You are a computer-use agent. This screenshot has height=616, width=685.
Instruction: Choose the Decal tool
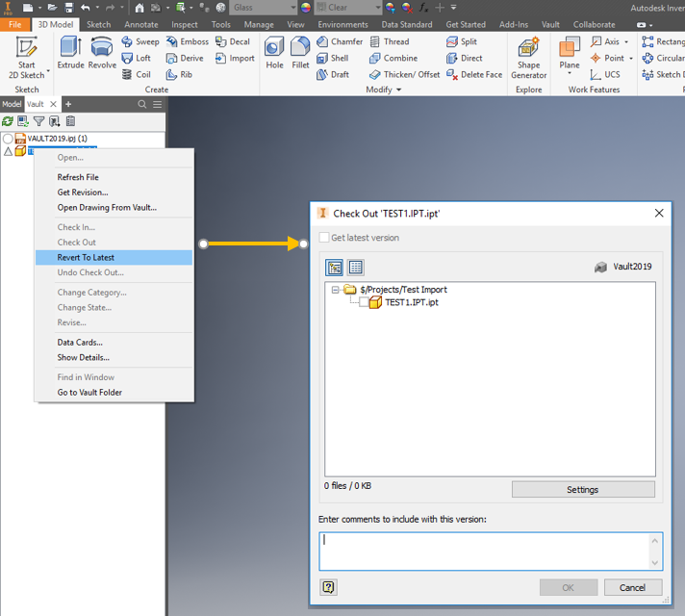[x=233, y=41]
